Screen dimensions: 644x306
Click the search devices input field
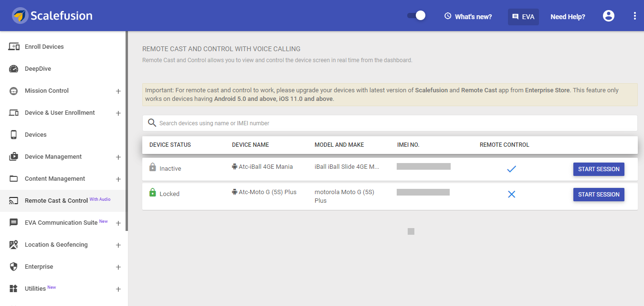[390, 123]
